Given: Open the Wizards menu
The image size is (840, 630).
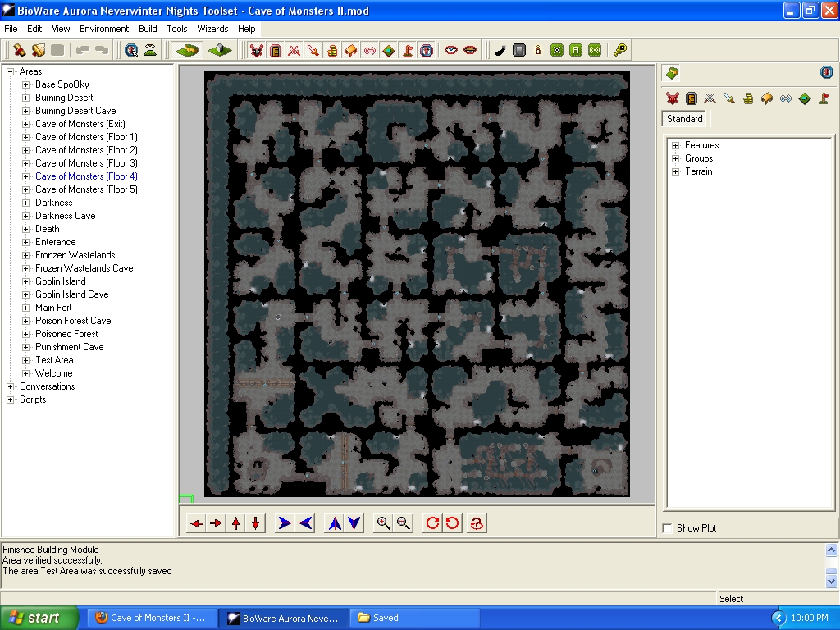Looking at the screenshot, I should click(212, 29).
